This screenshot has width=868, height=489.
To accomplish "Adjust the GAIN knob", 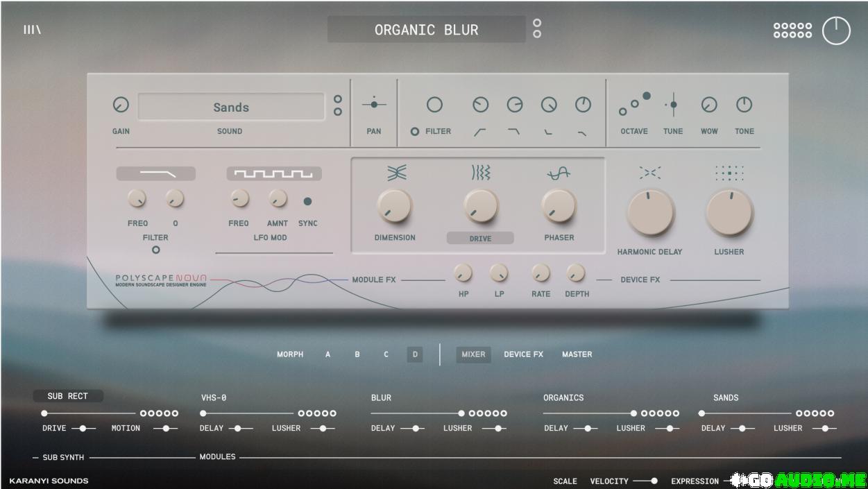I will click(x=121, y=105).
